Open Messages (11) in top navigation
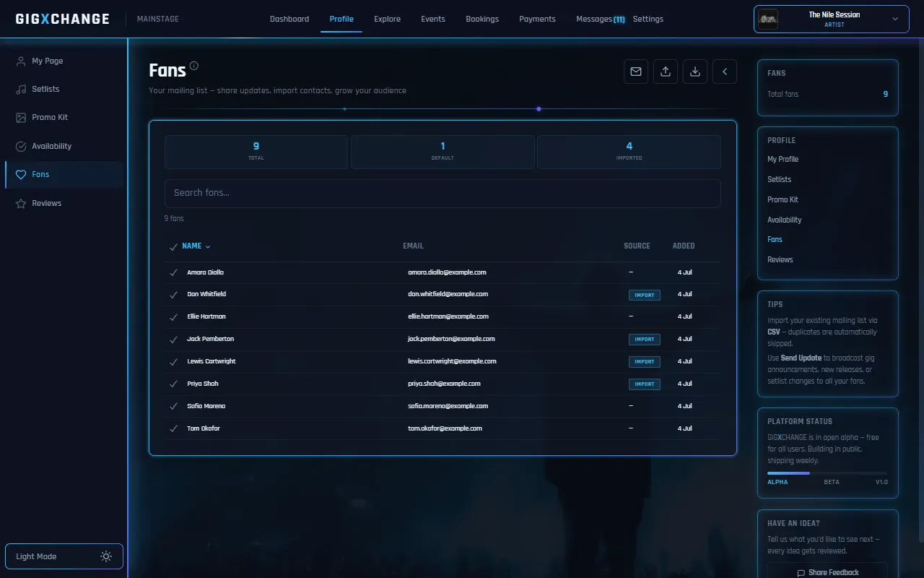The height and width of the screenshot is (578, 924). point(601,19)
